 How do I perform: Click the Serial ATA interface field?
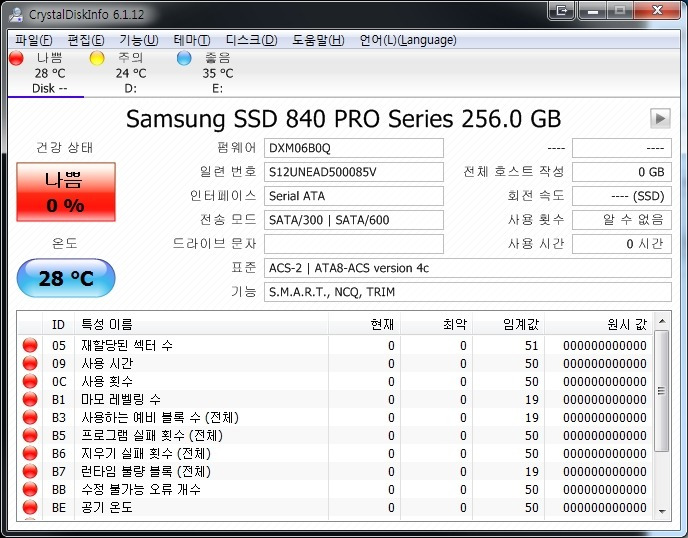[354, 196]
